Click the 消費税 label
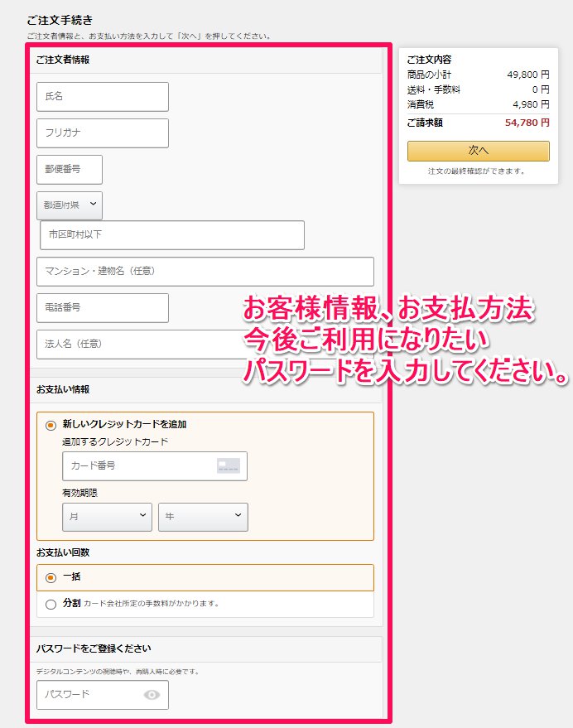The image size is (573, 728). pos(421,104)
